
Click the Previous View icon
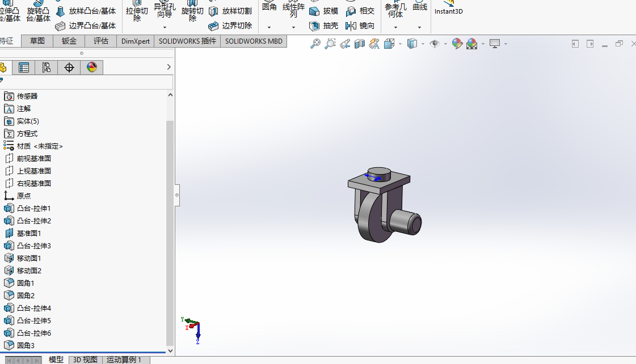pos(345,44)
